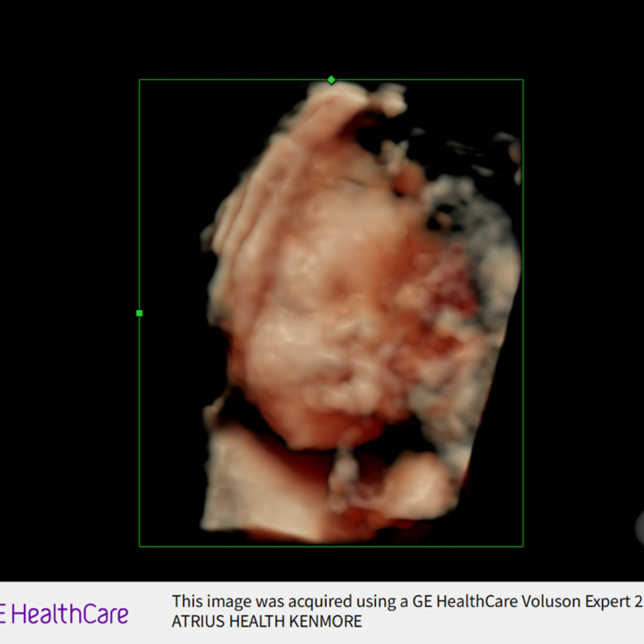Click the rounded structure at lower-right of rendering
Image resolution: width=644 pixels, height=644 pixels.
coord(411,483)
